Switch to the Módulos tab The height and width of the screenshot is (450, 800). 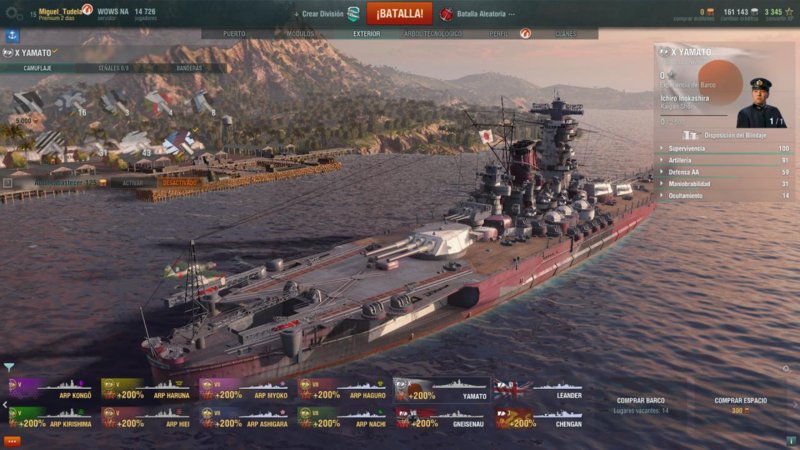tap(301, 34)
